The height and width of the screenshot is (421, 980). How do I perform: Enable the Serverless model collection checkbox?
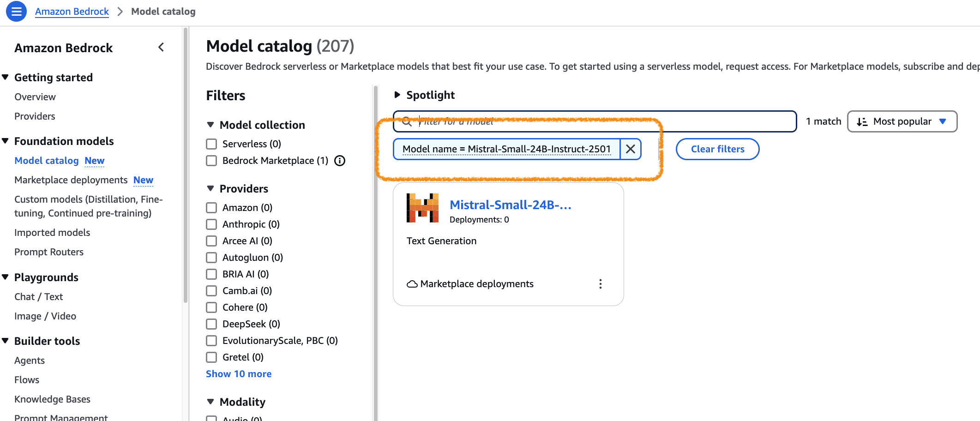click(x=211, y=144)
